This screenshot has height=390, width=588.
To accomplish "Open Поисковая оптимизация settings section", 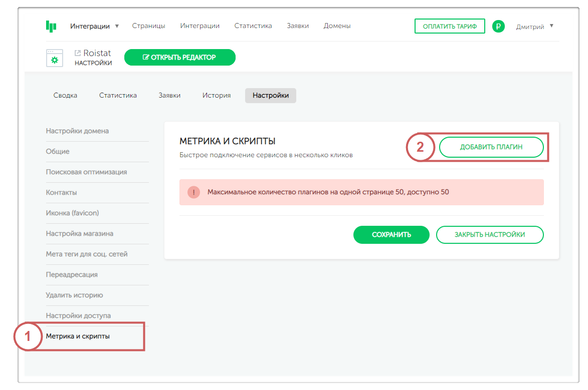I will pyautogui.click(x=86, y=172).
